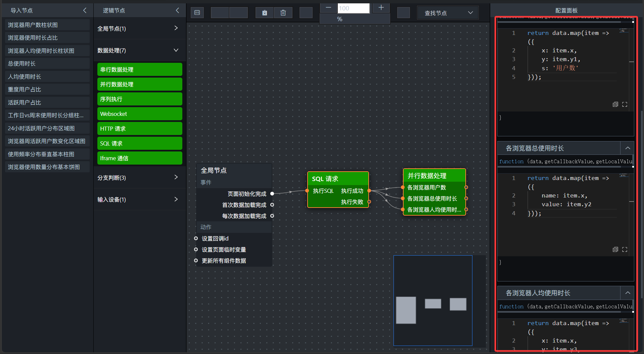Click the 首次数据加载完成 output port
Viewport: 644px width, 354px height.
click(272, 205)
